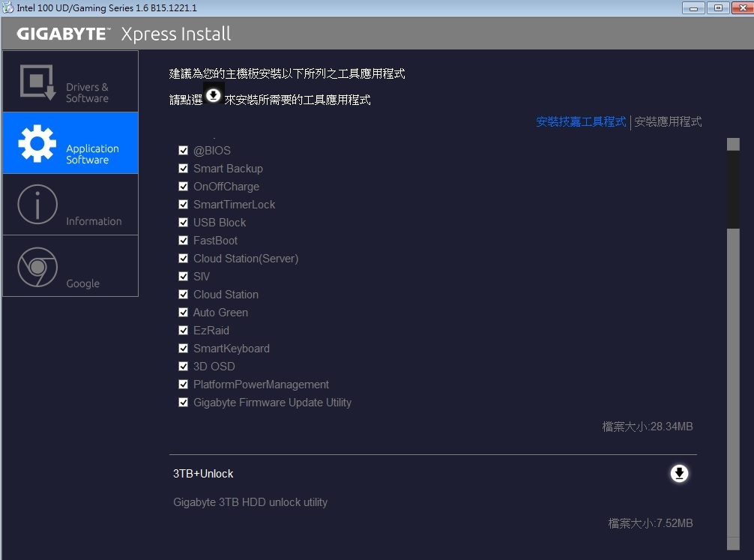This screenshot has height=560, width=754.
Task: Close the Xpress Install window
Action: pos(743,8)
